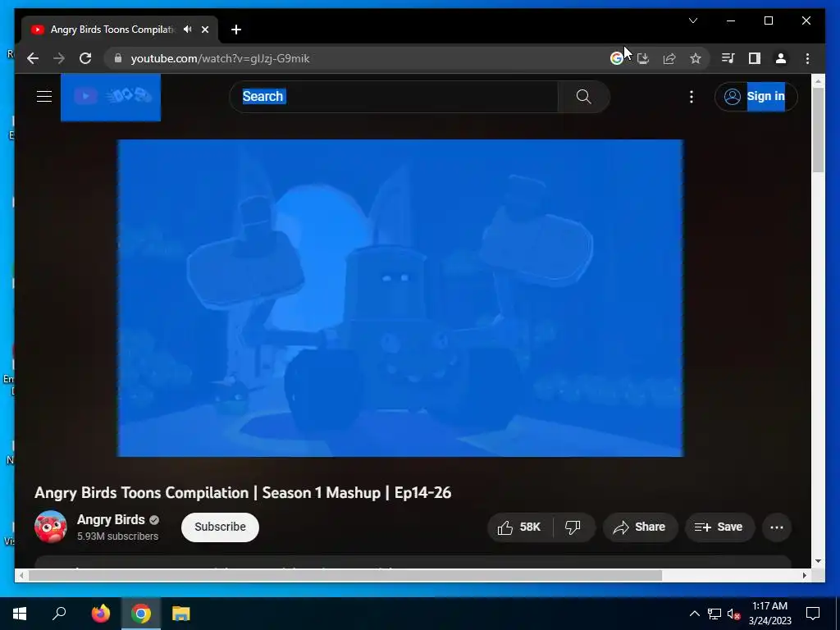Go back using browser back arrow
Screen dimensions: 840x630
pos(33,58)
